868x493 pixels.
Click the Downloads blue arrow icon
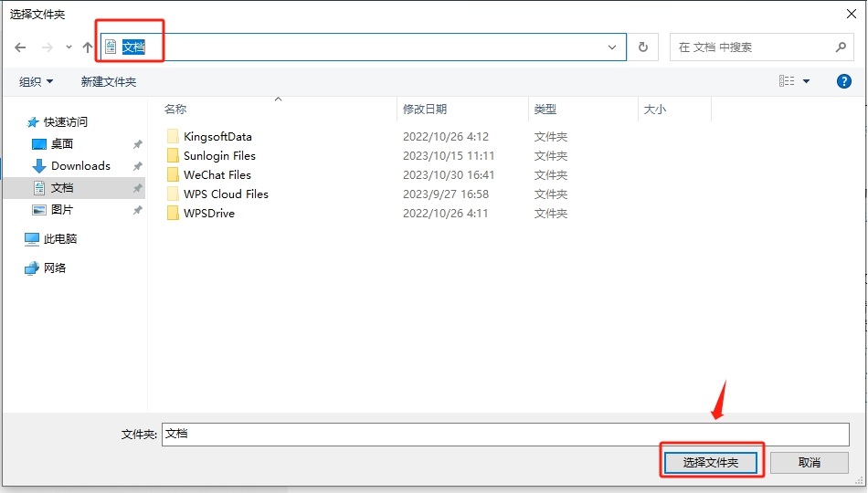tap(38, 166)
